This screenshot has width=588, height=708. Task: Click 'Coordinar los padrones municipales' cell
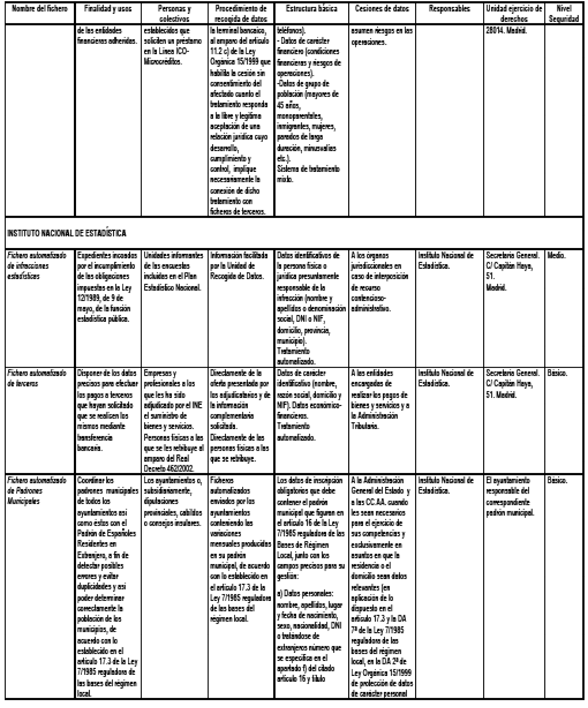click(x=108, y=586)
